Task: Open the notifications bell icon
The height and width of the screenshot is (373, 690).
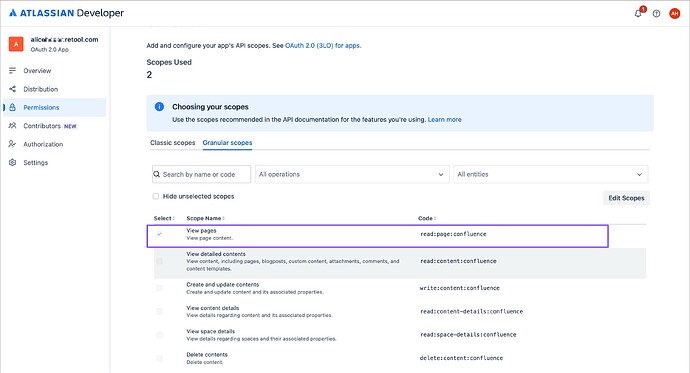Action: (638, 14)
